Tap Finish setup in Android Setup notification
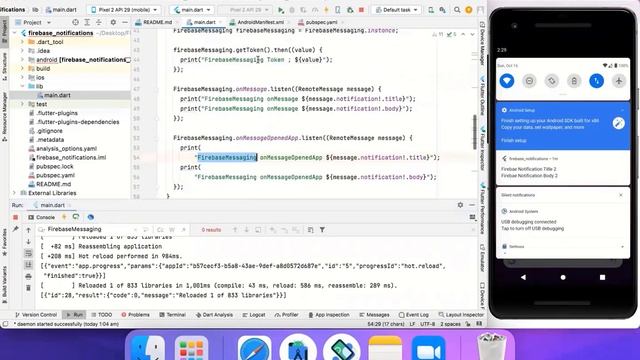The image size is (640, 360). pos(513,140)
